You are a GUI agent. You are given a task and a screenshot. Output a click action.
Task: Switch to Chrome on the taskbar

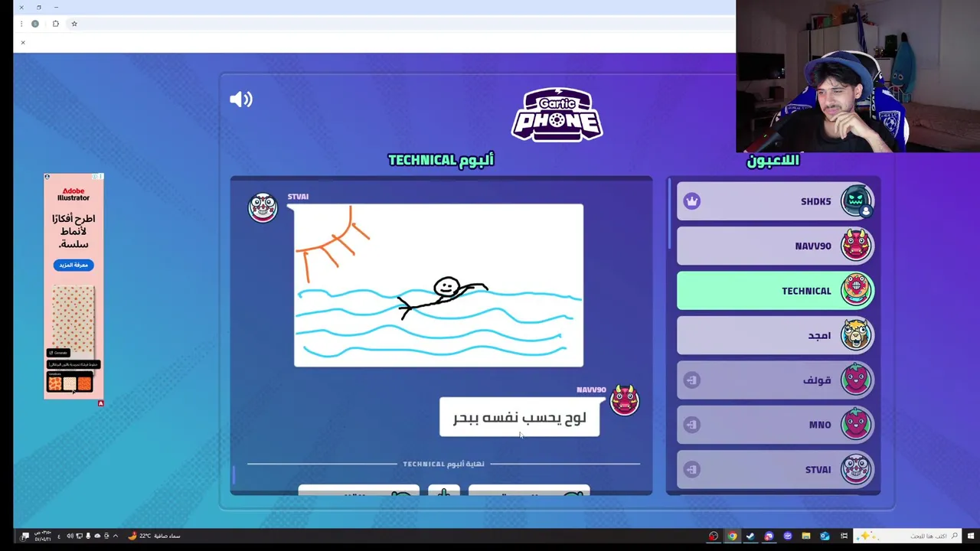[x=732, y=536]
